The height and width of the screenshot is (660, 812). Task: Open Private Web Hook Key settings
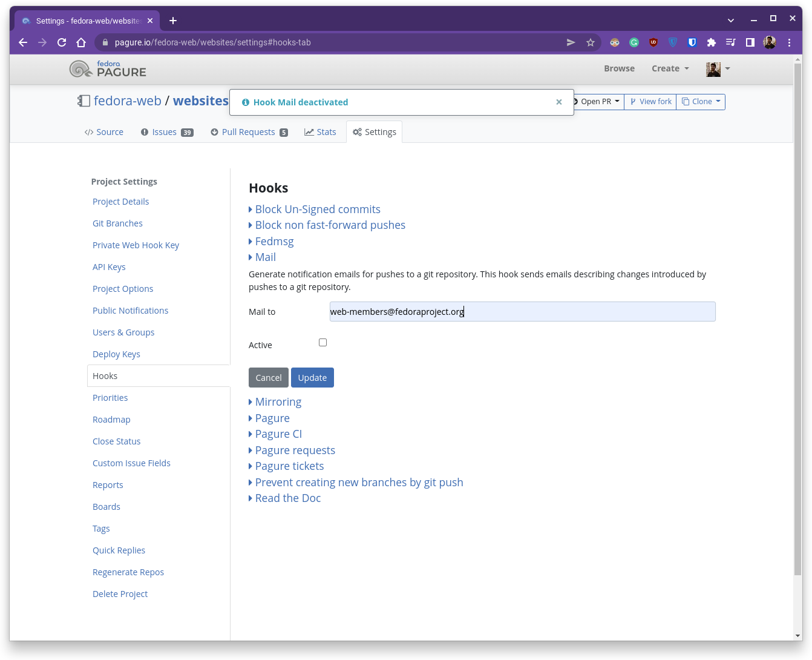click(136, 245)
